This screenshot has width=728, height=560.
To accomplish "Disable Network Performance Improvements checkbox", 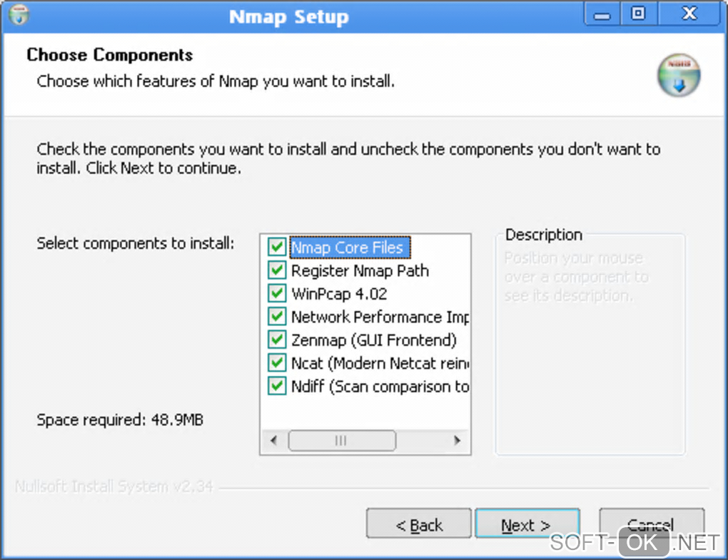I will (x=276, y=317).
